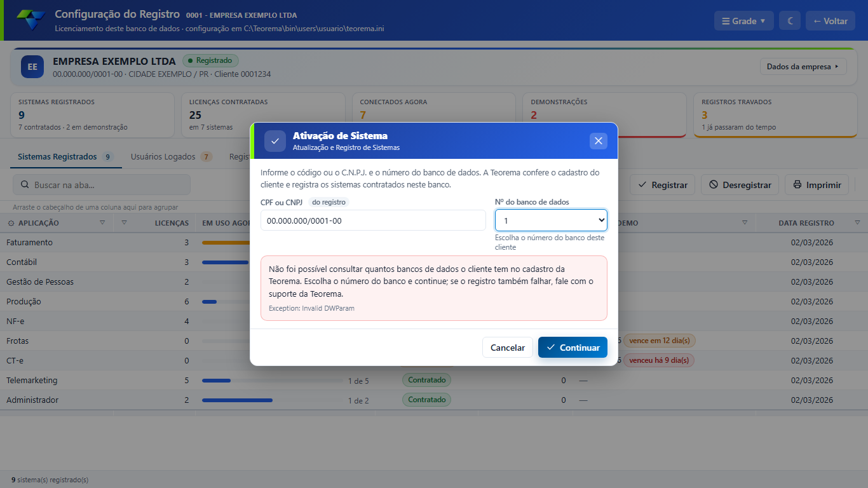Click the '9 sistema(s) registrado(s)' status text

click(x=50, y=480)
